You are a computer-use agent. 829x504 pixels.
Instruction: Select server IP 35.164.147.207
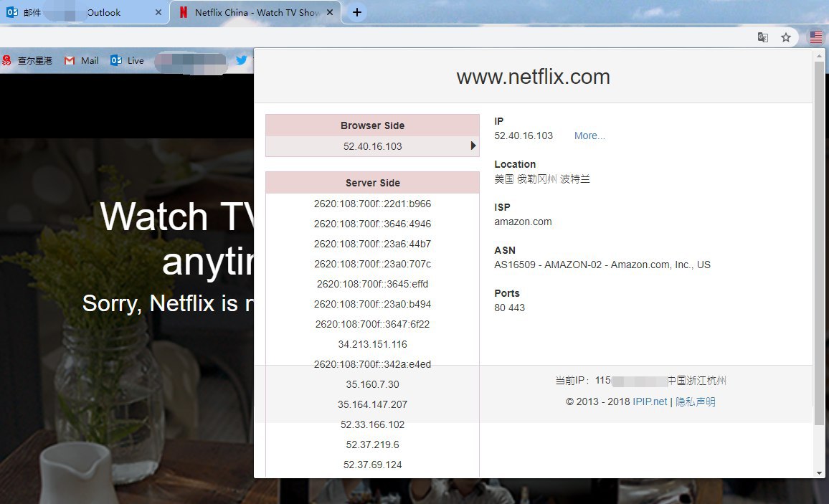[372, 404]
